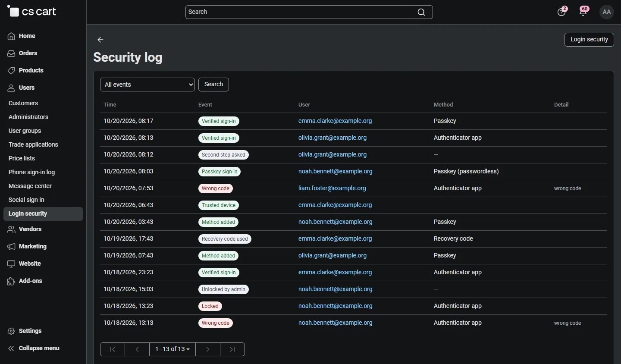This screenshot has width=621, height=364.
Task: Open the AA user avatar menu
Action: coord(607,12)
